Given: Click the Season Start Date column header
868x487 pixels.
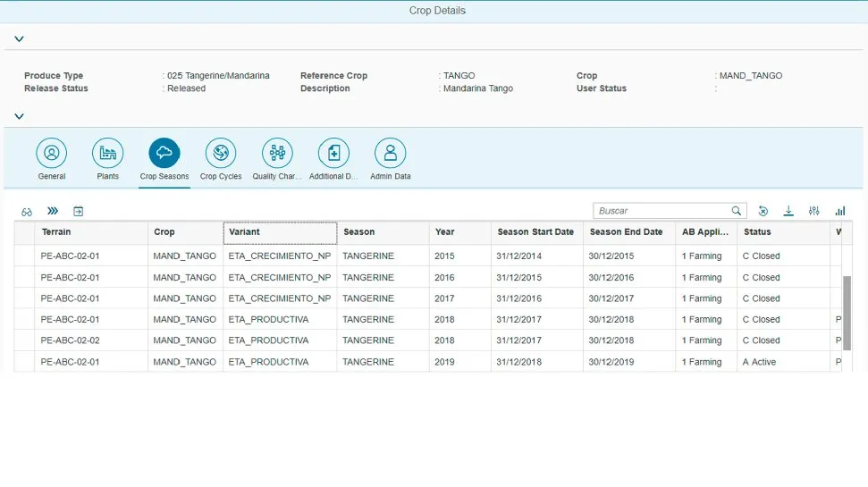Looking at the screenshot, I should 535,232.
